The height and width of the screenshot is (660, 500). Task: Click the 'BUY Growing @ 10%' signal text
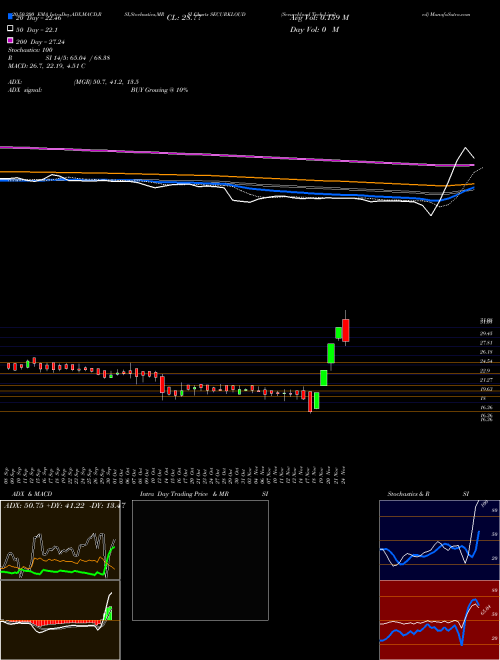click(x=159, y=90)
